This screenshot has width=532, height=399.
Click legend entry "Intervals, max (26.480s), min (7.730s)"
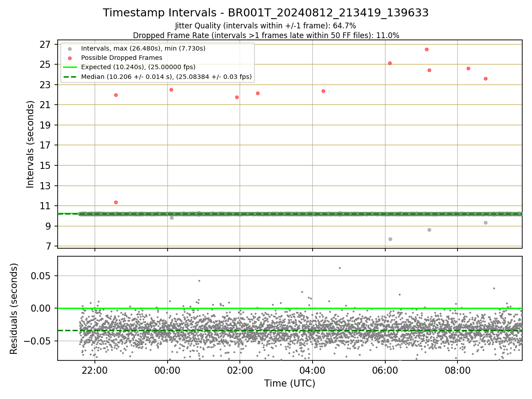tap(143, 48)
